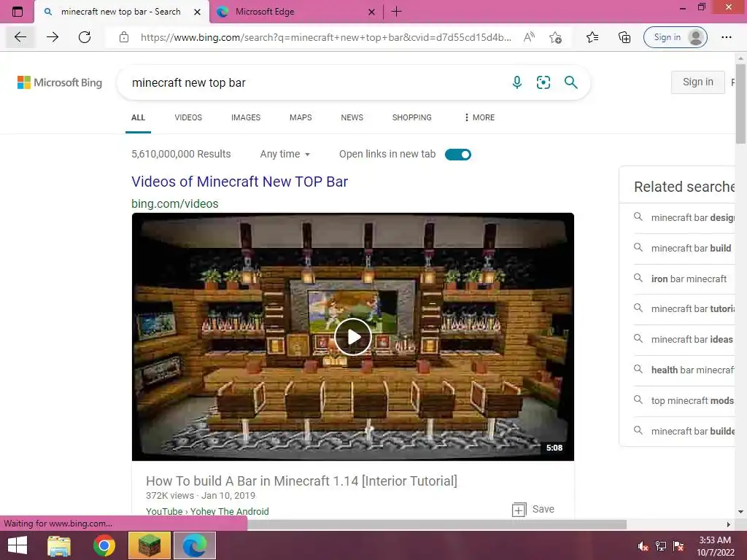Search using an image icon

(543, 82)
